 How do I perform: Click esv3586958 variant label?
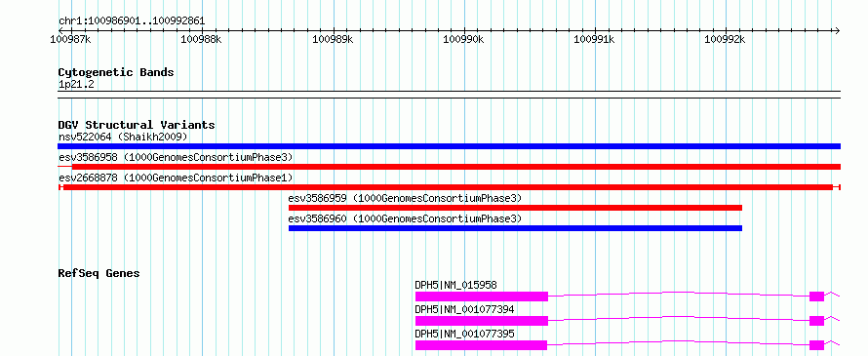(176, 157)
